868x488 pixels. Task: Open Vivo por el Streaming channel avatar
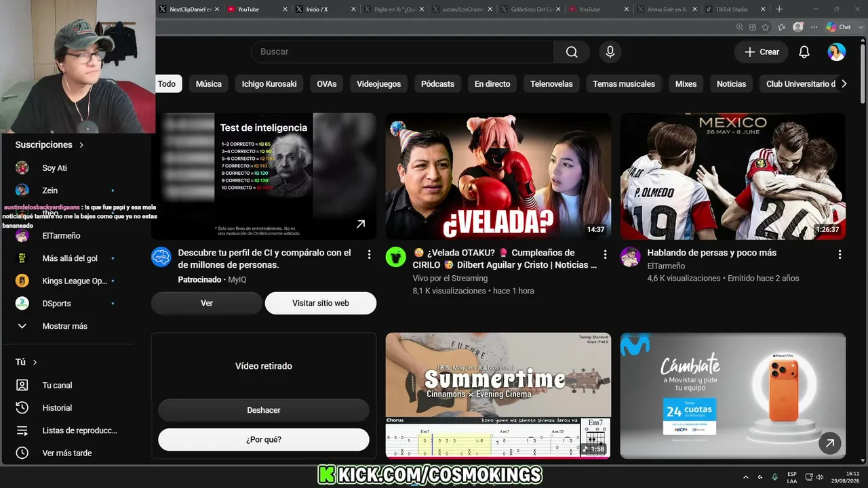point(396,257)
